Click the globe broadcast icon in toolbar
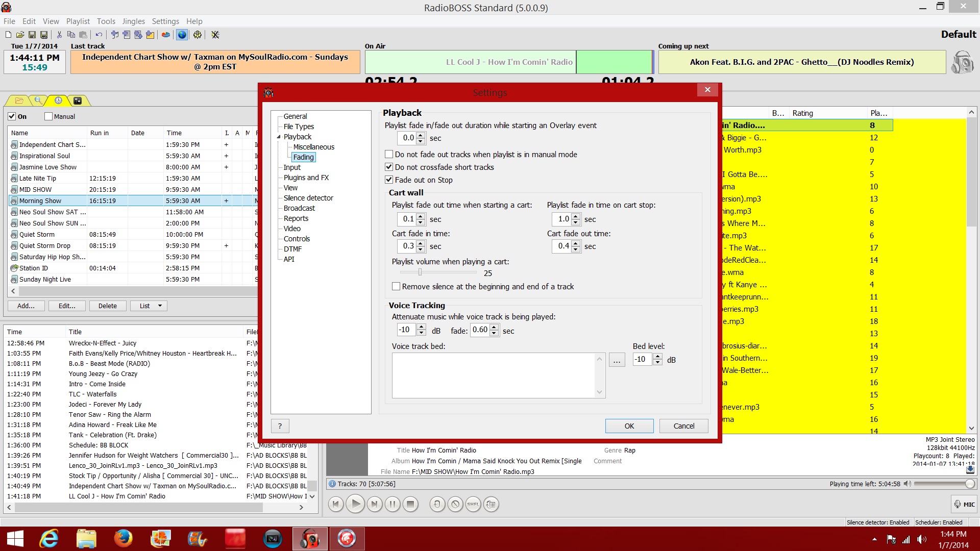This screenshot has width=980, height=551. click(182, 35)
